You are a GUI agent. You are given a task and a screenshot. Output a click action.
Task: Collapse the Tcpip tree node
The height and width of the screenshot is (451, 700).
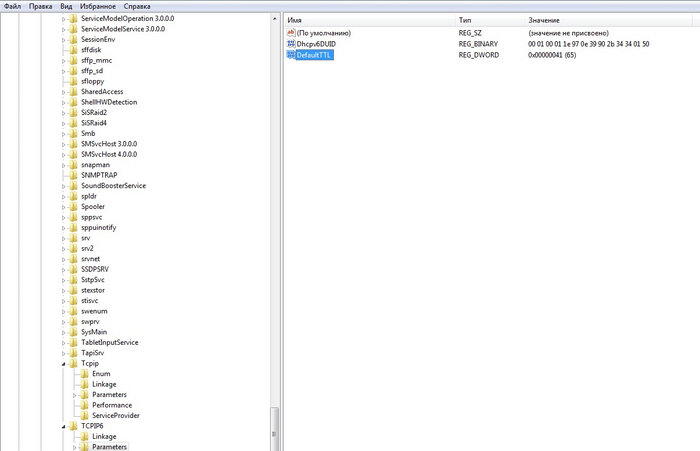coord(63,363)
